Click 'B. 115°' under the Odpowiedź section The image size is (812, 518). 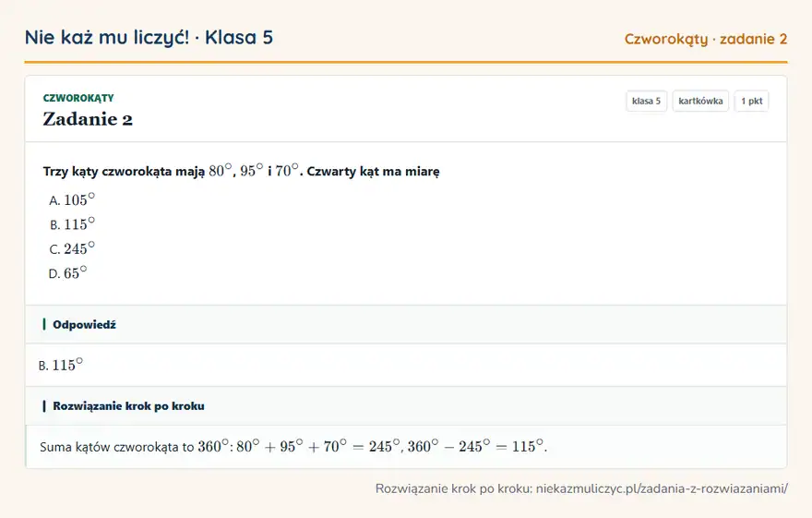click(61, 366)
